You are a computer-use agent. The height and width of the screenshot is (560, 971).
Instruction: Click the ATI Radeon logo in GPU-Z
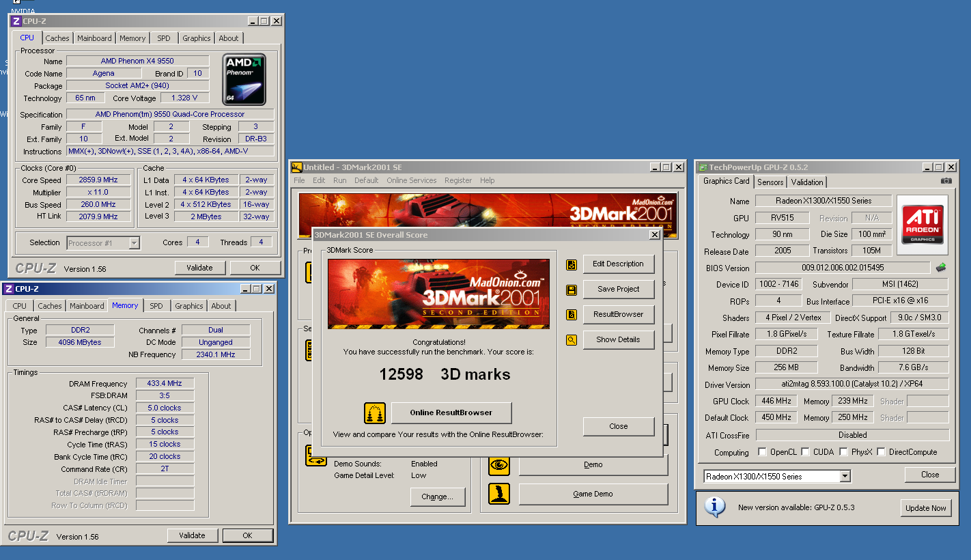tap(923, 225)
